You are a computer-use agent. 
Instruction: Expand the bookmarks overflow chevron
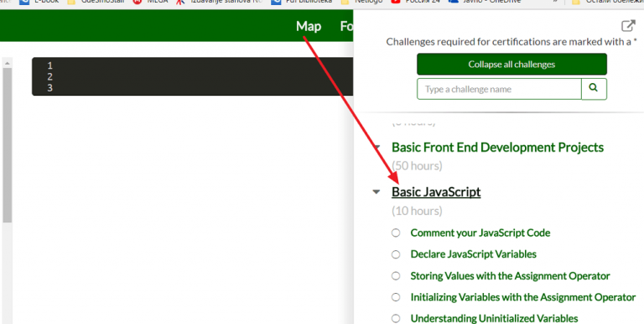(555, 2)
